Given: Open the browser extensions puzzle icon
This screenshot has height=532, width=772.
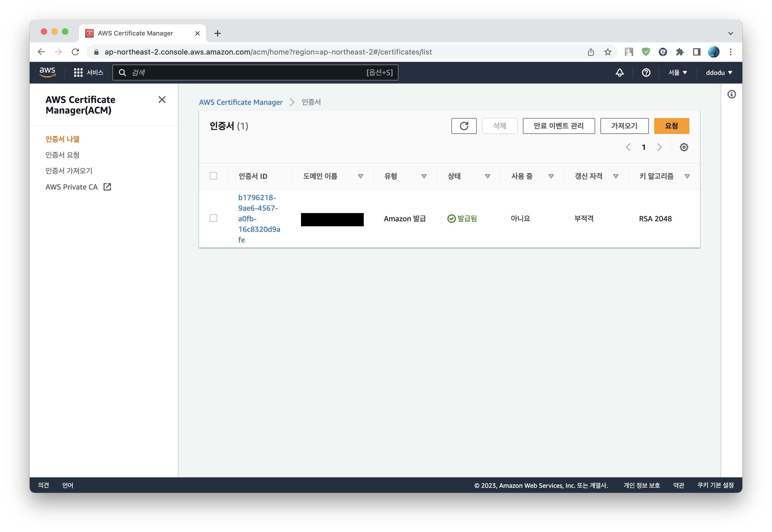Looking at the screenshot, I should point(679,52).
